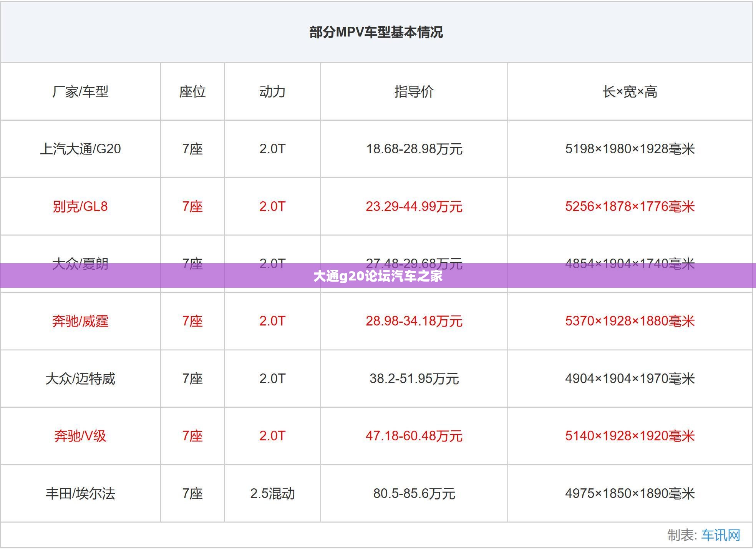Click the table title 部分MPV车型基本情况
Image resolution: width=756 pixels, height=551 pixels.
(376, 32)
